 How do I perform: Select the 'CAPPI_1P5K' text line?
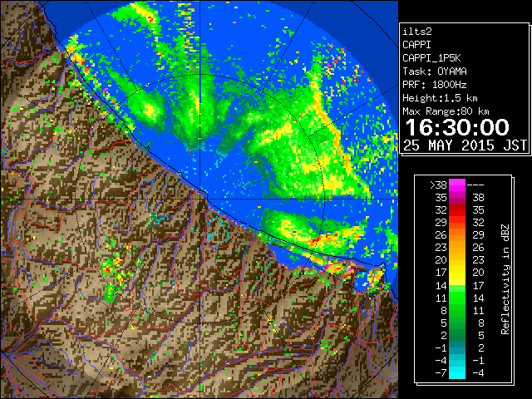tap(431, 58)
